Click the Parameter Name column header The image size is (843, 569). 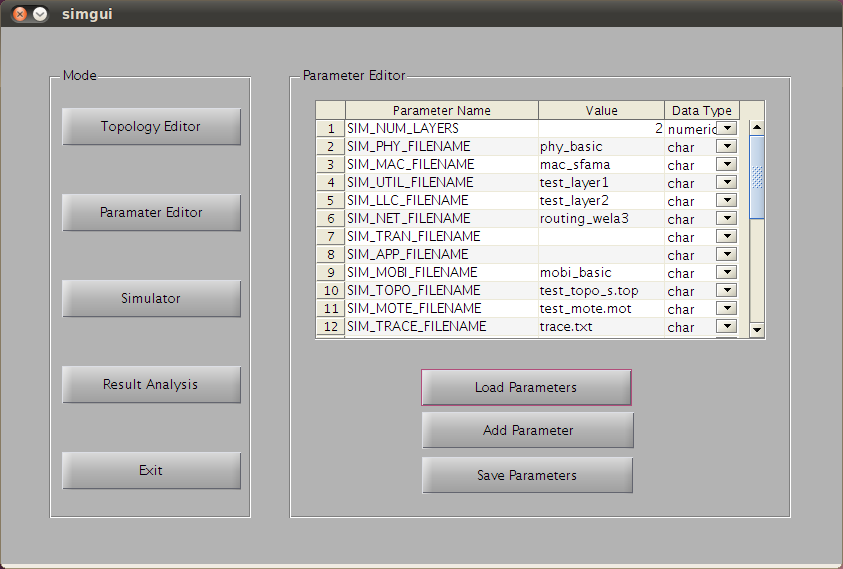pos(441,111)
